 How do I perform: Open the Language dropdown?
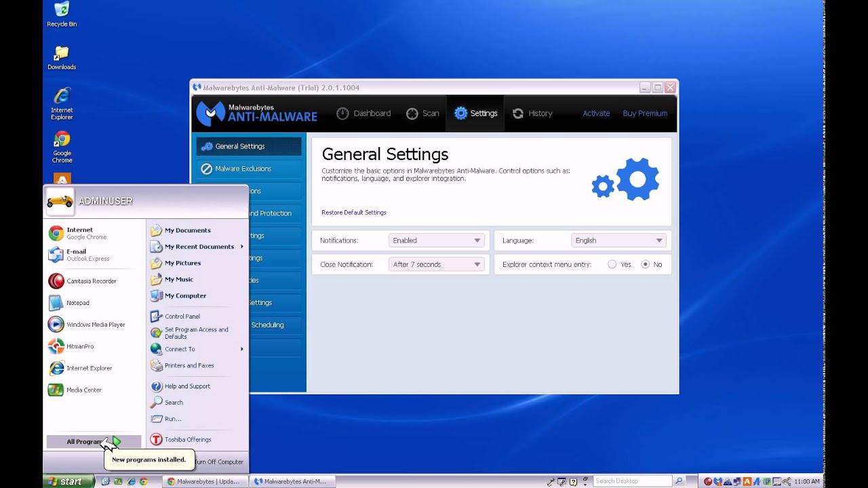click(x=619, y=241)
